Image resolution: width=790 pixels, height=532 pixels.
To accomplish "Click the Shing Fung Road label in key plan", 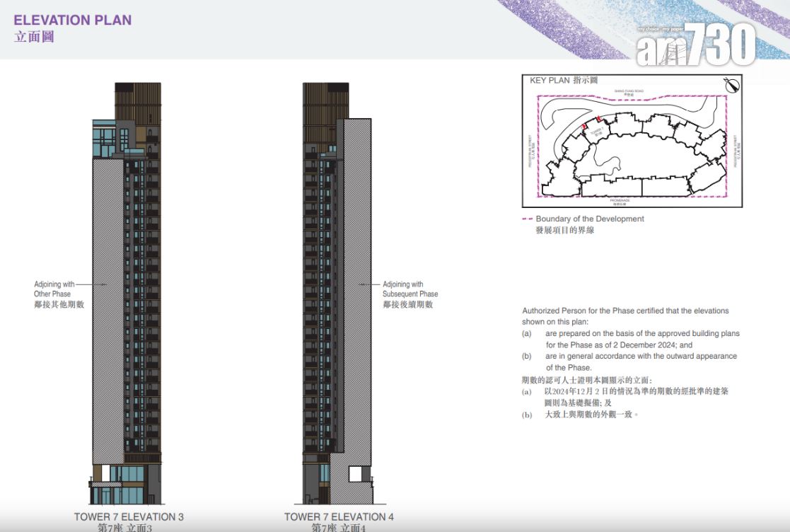I will (x=629, y=91).
